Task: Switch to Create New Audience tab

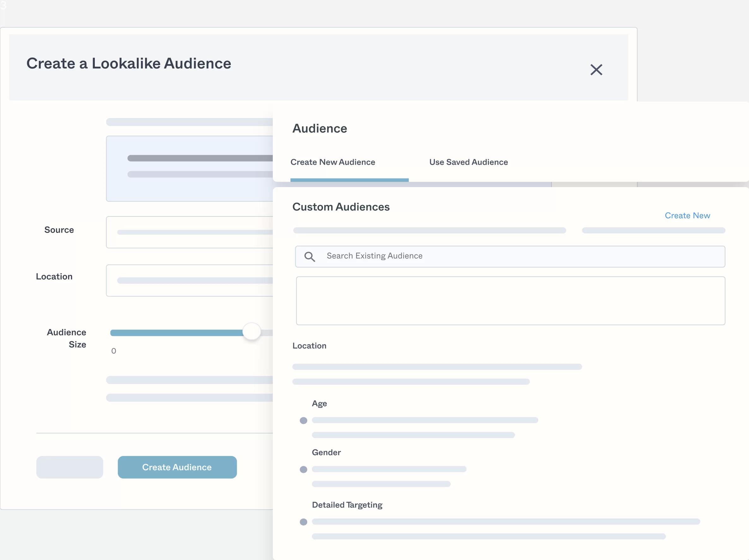Action: [x=332, y=162]
